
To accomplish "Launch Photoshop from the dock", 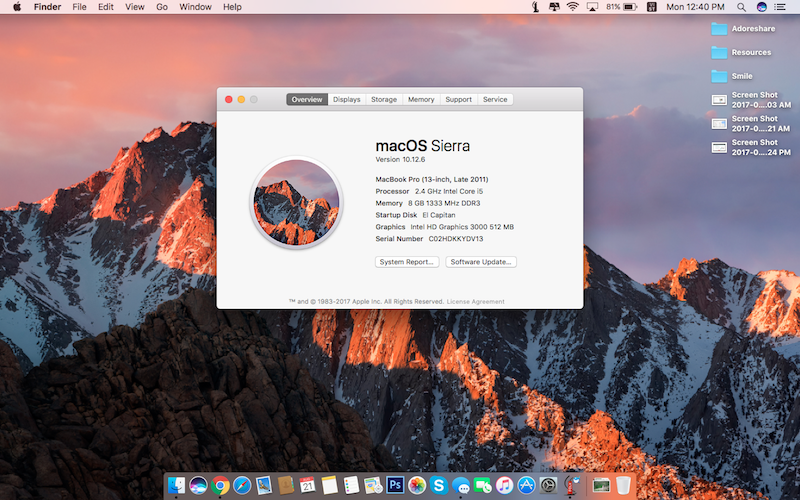I will point(395,485).
